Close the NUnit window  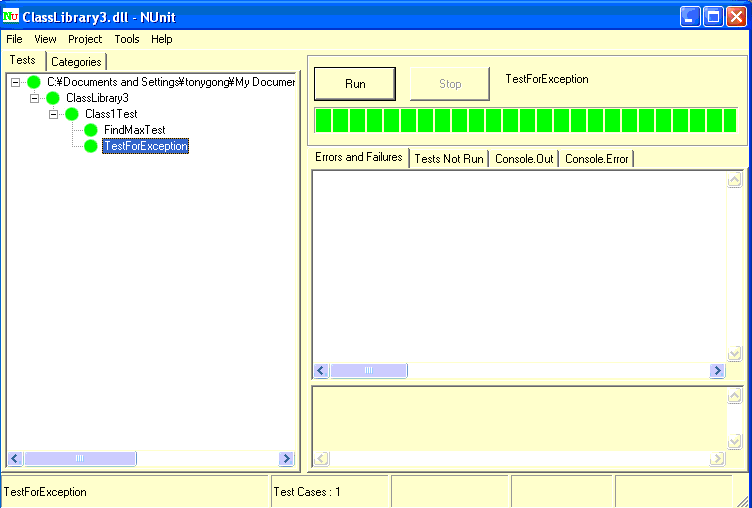736,17
